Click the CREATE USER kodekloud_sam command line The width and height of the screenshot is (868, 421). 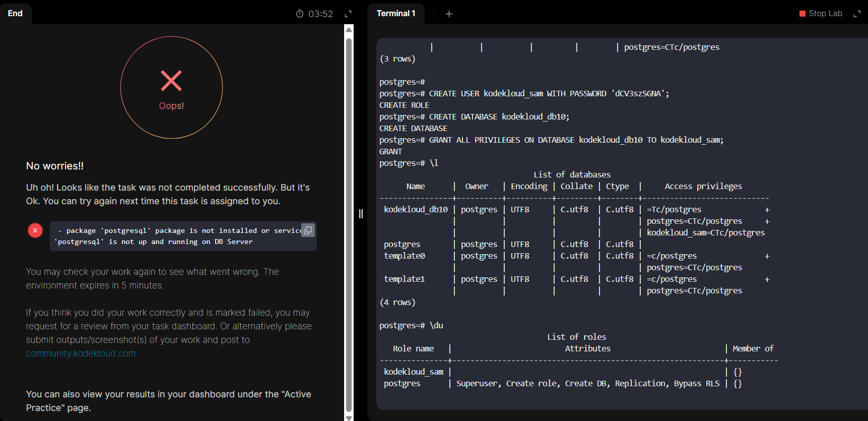point(524,94)
